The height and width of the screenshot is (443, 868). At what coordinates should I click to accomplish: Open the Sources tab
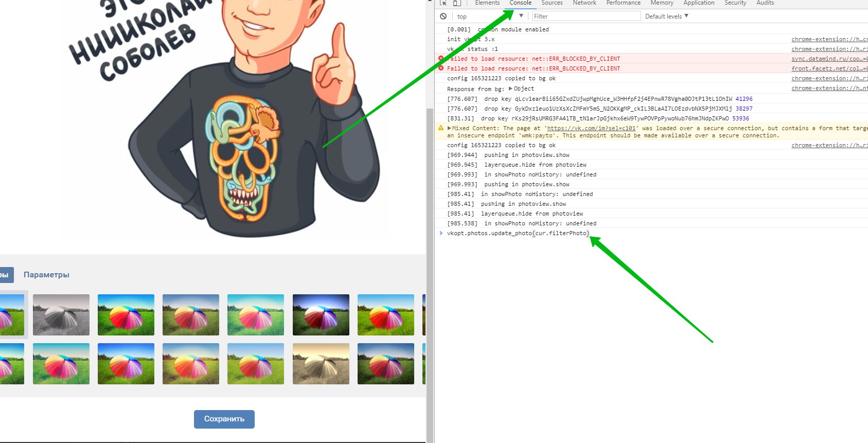(552, 3)
